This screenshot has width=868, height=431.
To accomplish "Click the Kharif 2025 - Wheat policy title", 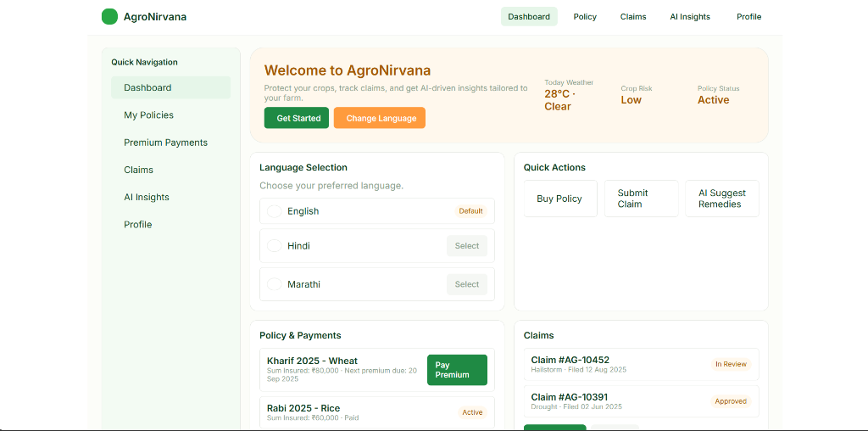I will pyautogui.click(x=312, y=361).
